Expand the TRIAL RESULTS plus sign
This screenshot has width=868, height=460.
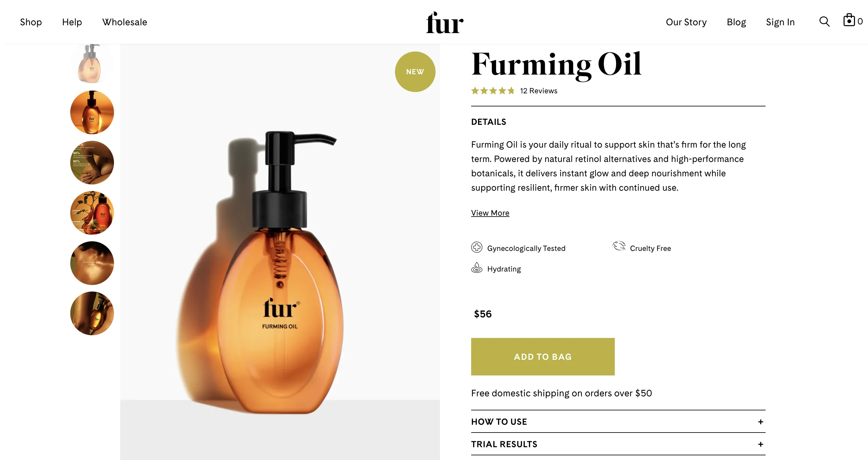click(x=761, y=444)
